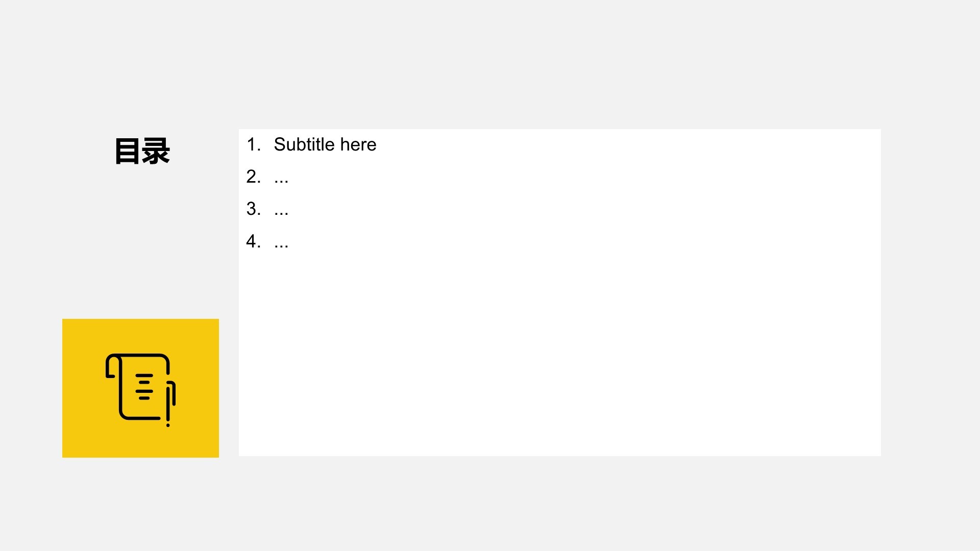Click the small dot below the pen

168,425
